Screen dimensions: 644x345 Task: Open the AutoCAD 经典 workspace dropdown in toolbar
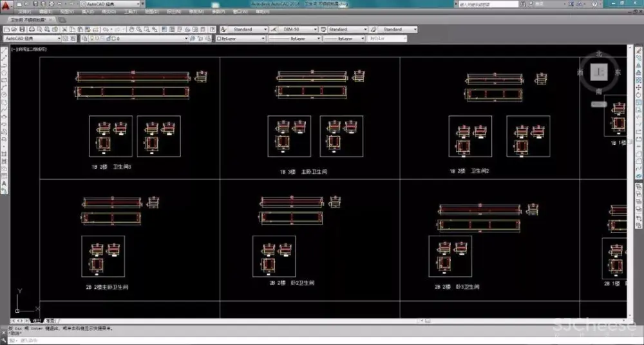(x=59, y=38)
